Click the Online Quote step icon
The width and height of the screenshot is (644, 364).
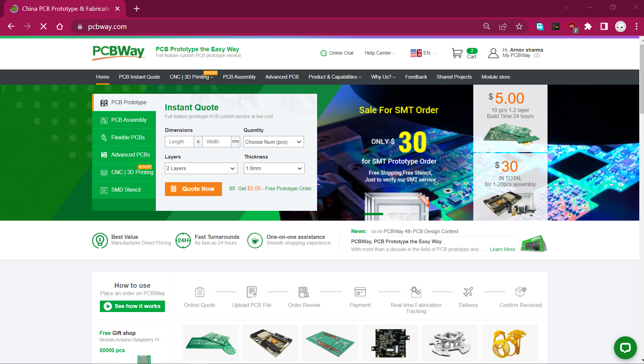click(x=200, y=292)
